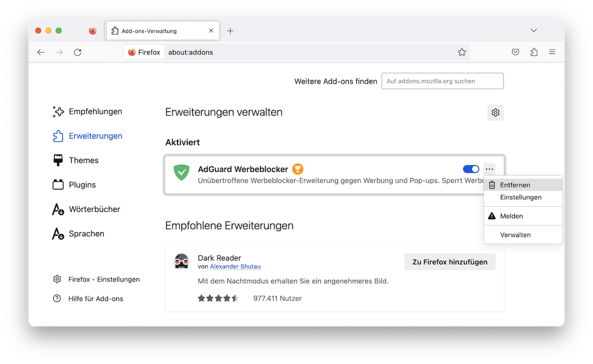Open the Wörterbücher category
Screen dimensions: 593x364
[86, 209]
